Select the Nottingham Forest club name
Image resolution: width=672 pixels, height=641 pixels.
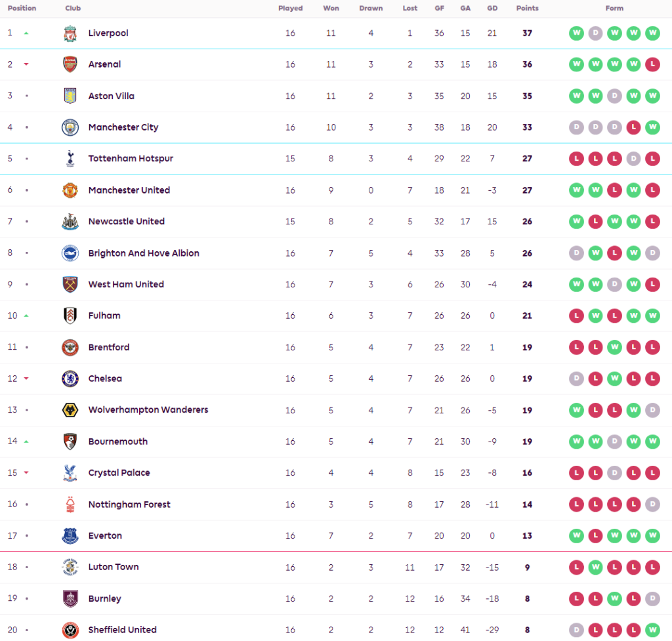(x=129, y=505)
